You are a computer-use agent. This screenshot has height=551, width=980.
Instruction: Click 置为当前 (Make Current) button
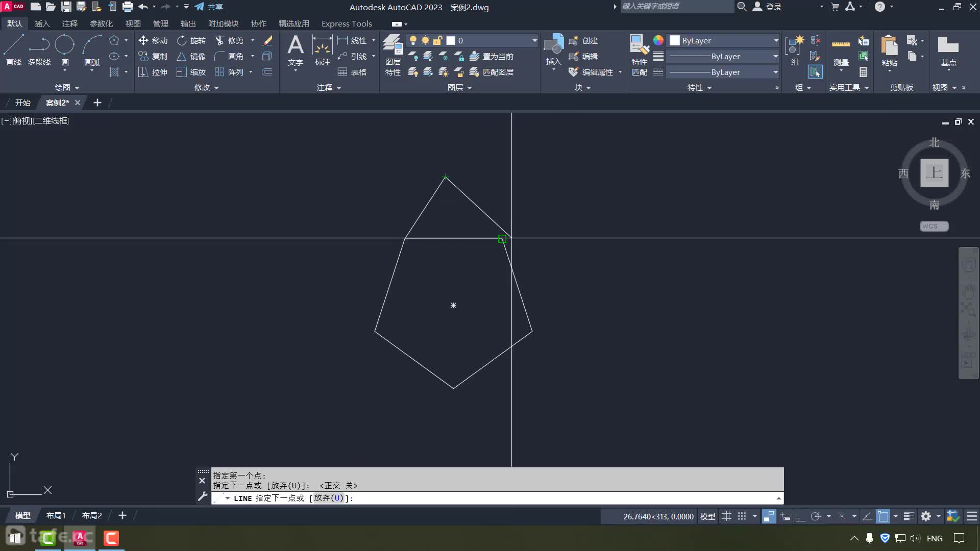point(492,56)
